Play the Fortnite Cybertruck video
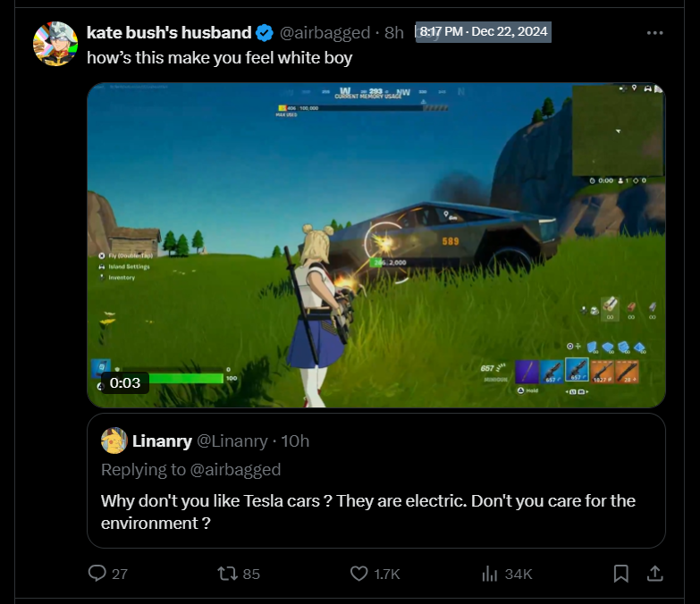 point(376,245)
